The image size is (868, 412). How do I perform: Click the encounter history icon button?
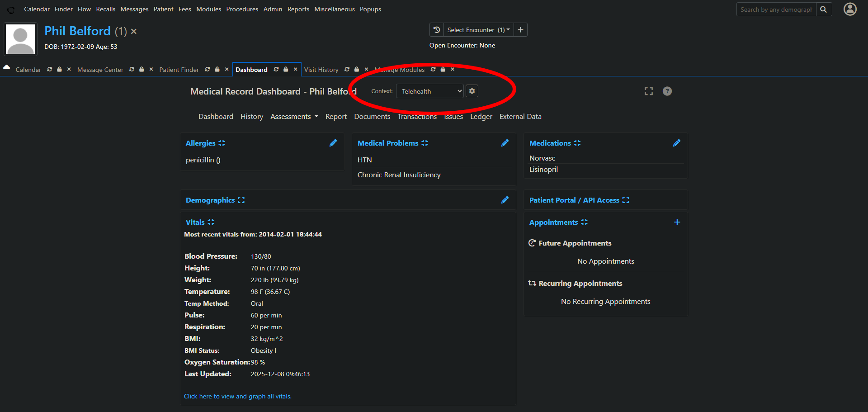(x=437, y=30)
